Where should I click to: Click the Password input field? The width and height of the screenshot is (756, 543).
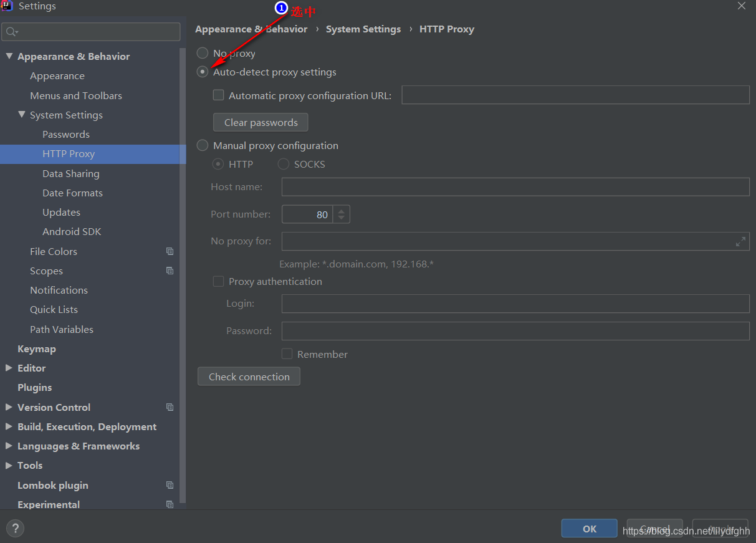point(515,330)
